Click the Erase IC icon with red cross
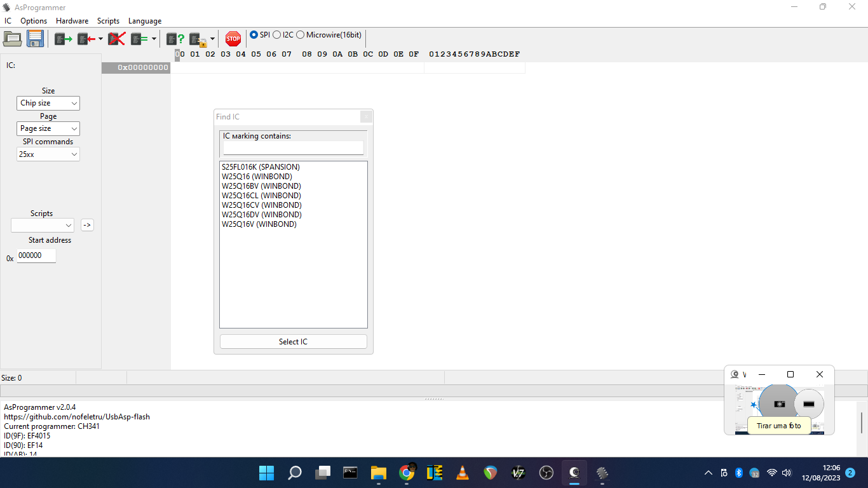The height and width of the screenshot is (488, 868). click(116, 39)
